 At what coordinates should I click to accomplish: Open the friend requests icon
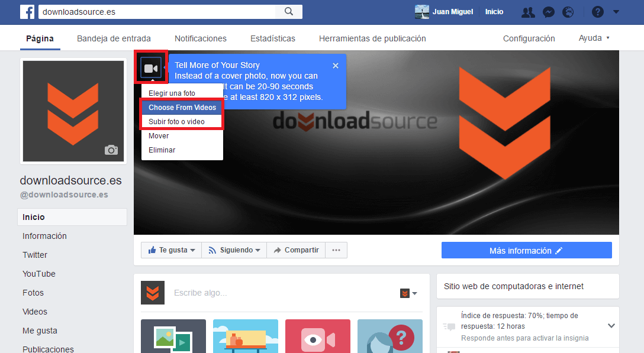528,12
